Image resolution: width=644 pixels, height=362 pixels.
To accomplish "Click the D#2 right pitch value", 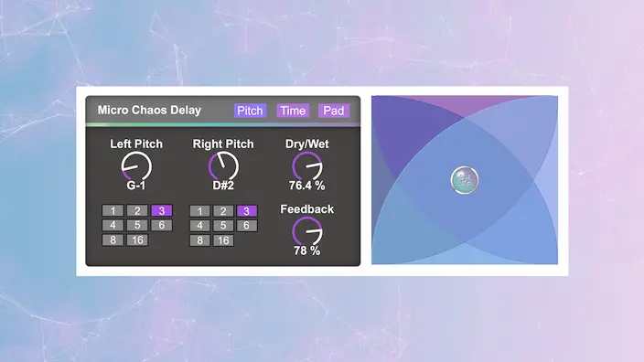I will [x=223, y=186].
